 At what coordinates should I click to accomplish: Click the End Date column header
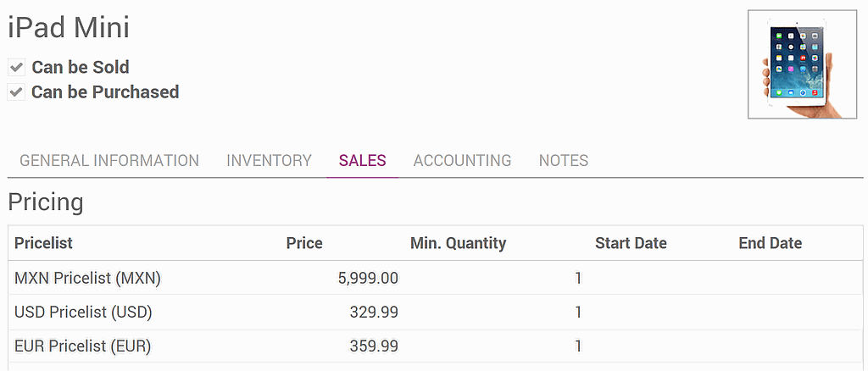tap(770, 243)
